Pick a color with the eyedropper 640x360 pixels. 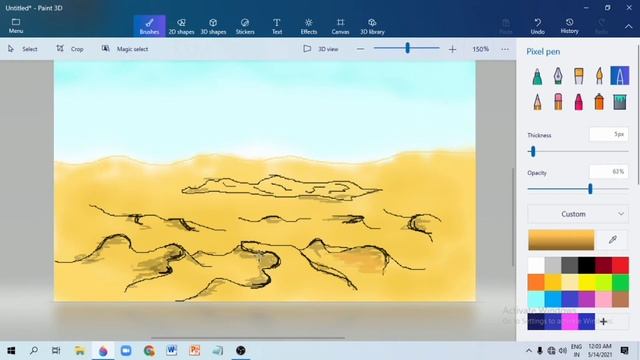612,240
